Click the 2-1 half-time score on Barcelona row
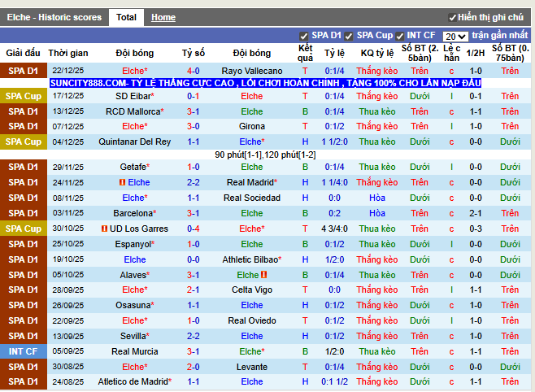535x392 pixels. point(476,213)
